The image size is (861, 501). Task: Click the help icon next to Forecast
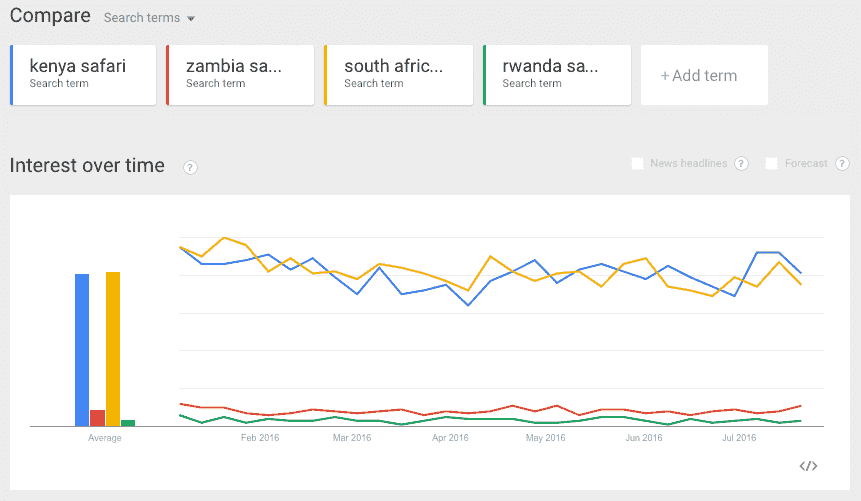pos(842,164)
